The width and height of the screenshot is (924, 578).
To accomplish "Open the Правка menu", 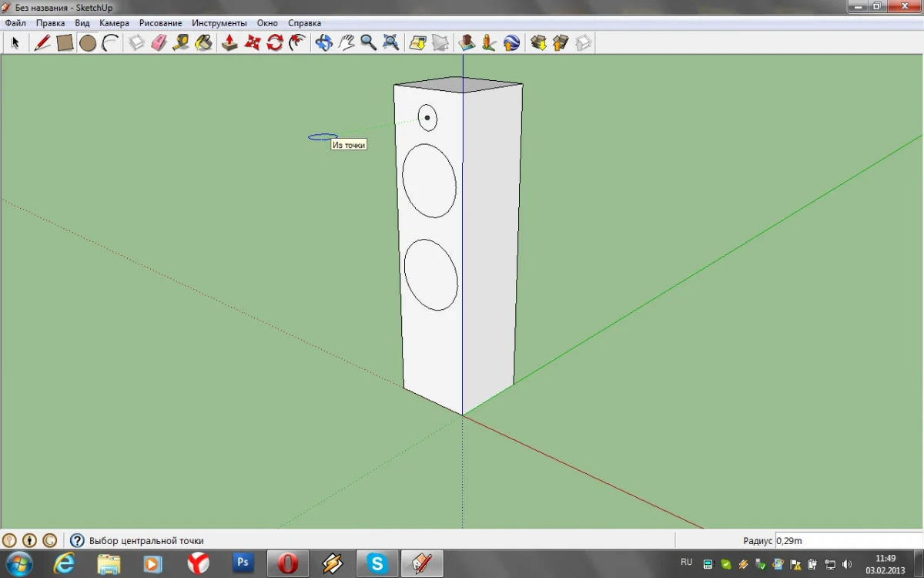I will [50, 23].
